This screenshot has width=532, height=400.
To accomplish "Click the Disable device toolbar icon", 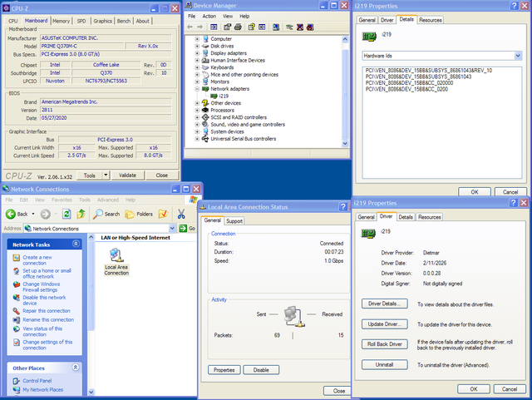I will (310, 27).
